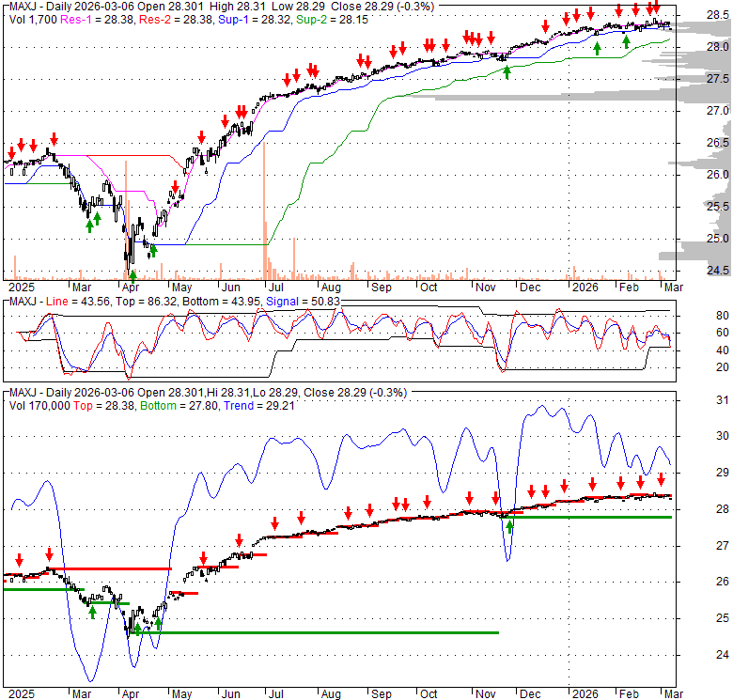Click the 28.0 price label on top chart axis
Screen dimensions: 733x700
pos(692,47)
